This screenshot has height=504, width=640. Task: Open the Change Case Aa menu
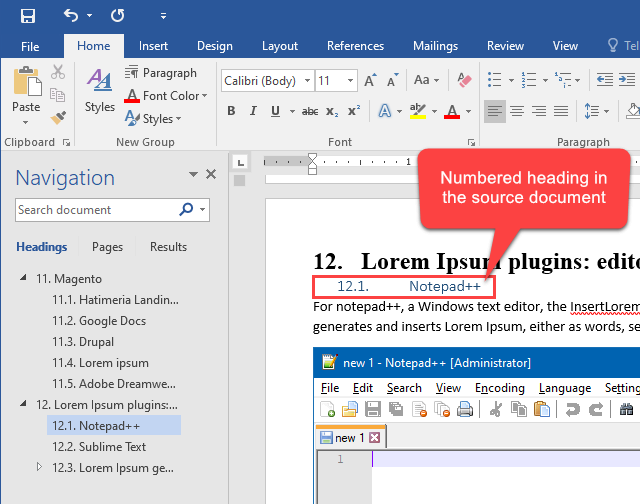click(x=426, y=80)
